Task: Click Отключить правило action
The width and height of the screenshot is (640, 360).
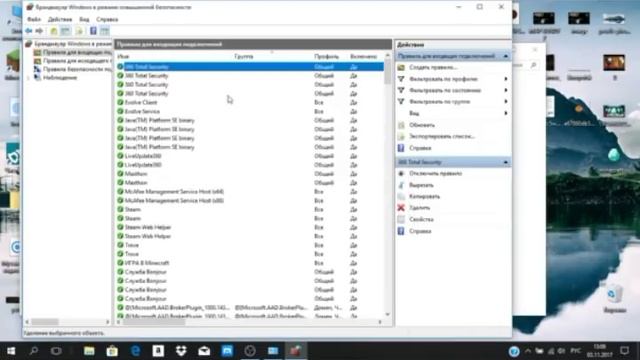Action: tap(436, 173)
